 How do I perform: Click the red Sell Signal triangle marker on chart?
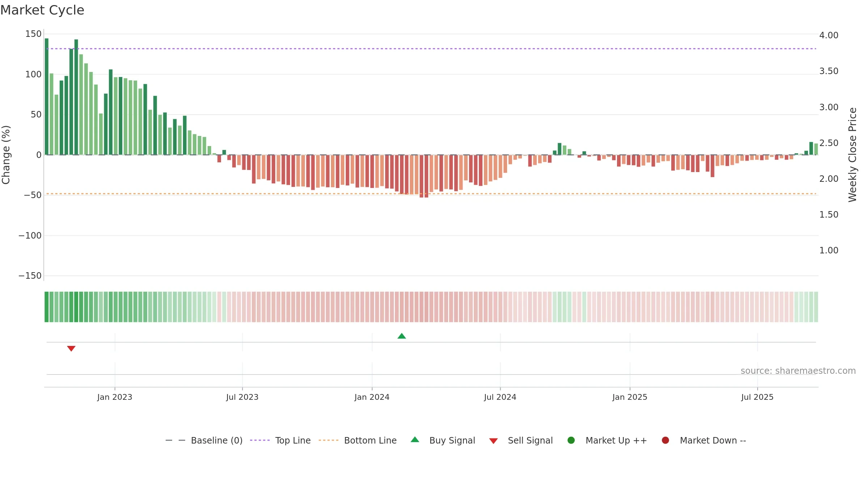(71, 348)
